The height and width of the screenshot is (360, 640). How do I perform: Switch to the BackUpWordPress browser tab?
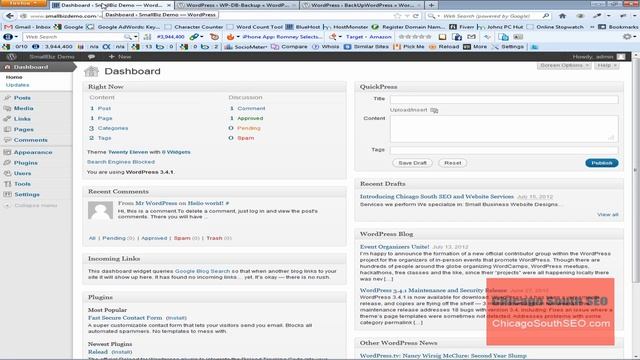pos(362,5)
